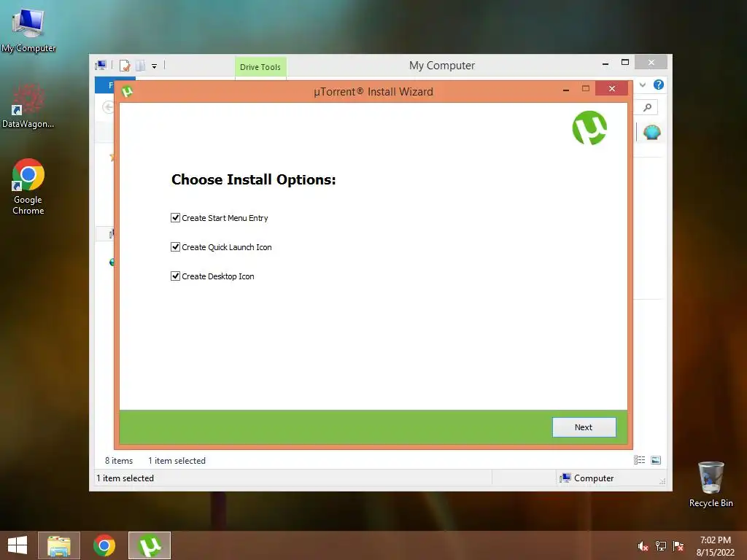The height and width of the screenshot is (560, 747).
Task: Click muted volume tray icon
Action: tap(643, 546)
